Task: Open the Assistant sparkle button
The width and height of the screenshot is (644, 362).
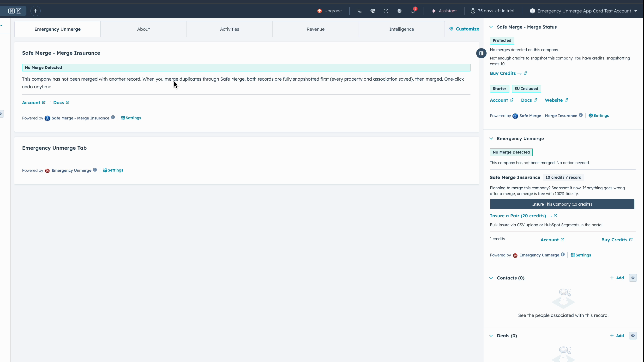Action: [x=444, y=11]
